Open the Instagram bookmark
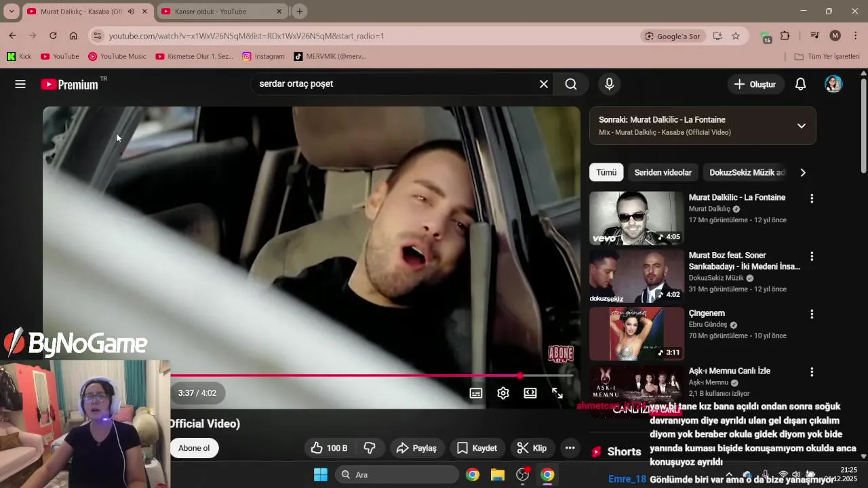The height and width of the screenshot is (488, 868). [x=263, y=56]
